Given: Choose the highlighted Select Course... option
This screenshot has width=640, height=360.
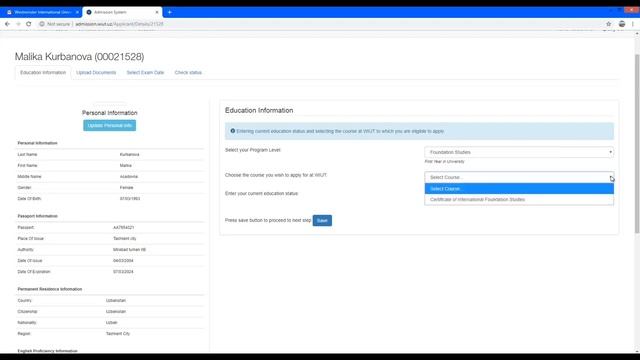Looking at the screenshot, I should [519, 189].
